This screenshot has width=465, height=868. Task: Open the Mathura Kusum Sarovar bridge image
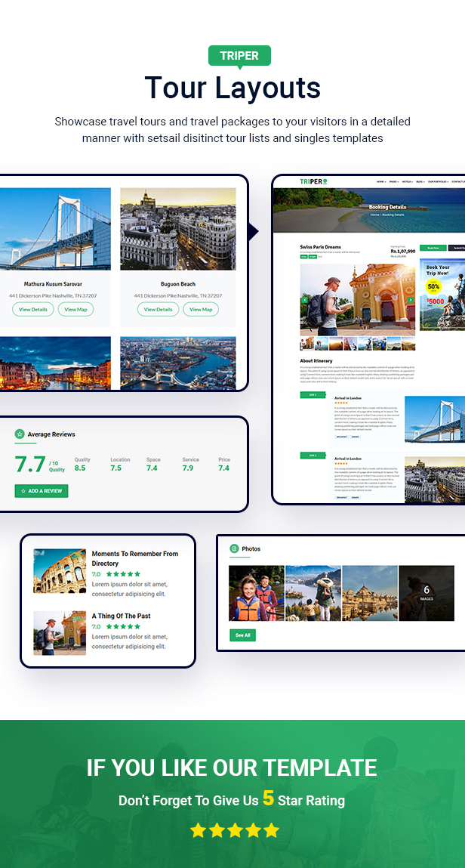[x=55, y=229]
